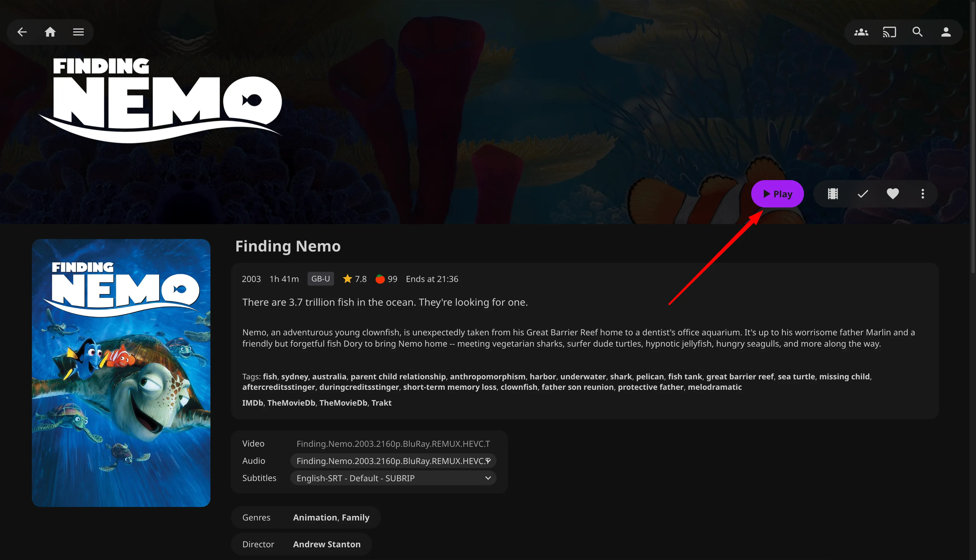Open the Trakt page link
The width and height of the screenshot is (976, 560).
pyautogui.click(x=381, y=403)
